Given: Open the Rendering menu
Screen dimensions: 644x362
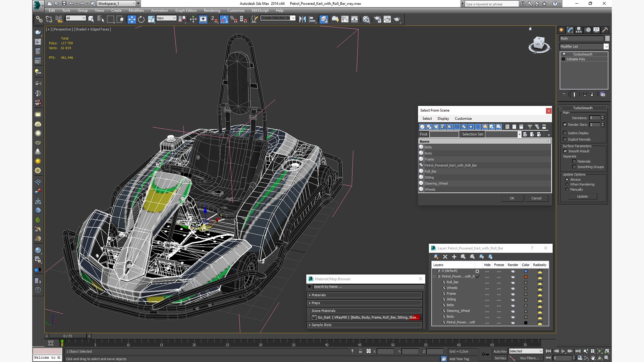Looking at the screenshot, I should coord(212,10).
